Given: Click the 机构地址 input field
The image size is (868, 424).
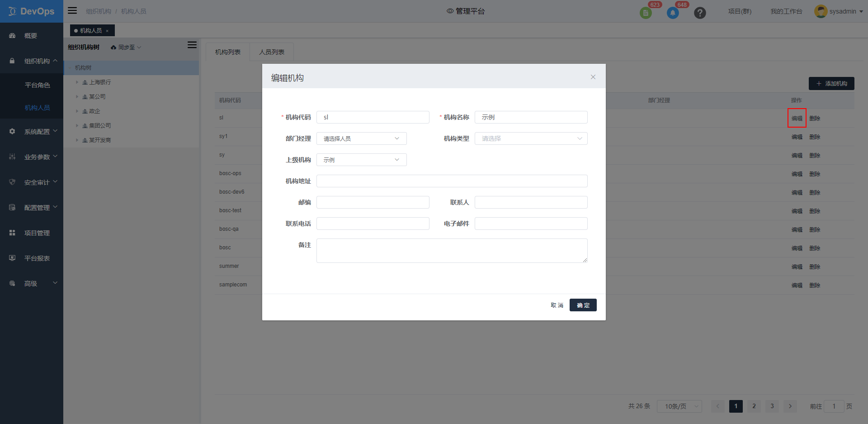Looking at the screenshot, I should tap(452, 181).
